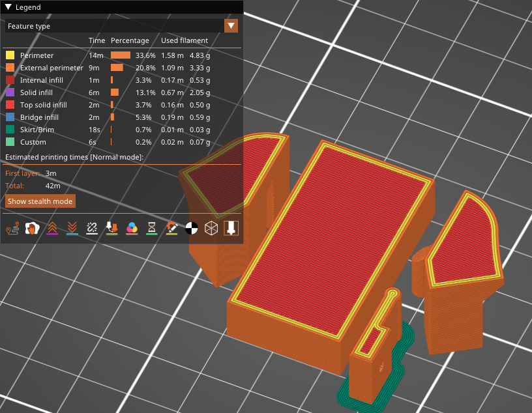Select the Bridge infill legend entry

39,117
